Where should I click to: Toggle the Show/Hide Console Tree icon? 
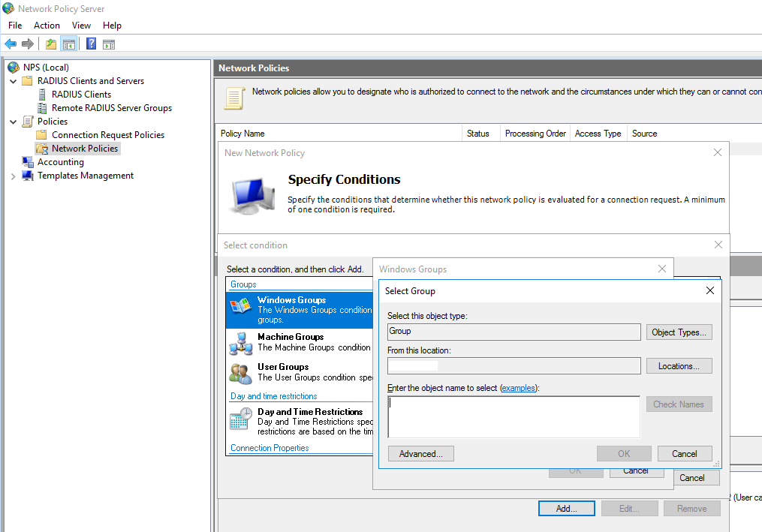pos(69,44)
